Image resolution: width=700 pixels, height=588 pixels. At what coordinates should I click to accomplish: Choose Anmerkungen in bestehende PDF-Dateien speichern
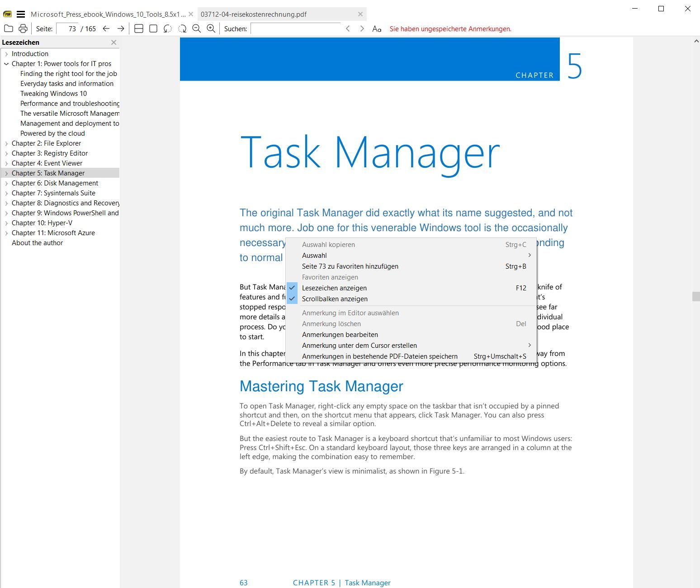[411, 356]
